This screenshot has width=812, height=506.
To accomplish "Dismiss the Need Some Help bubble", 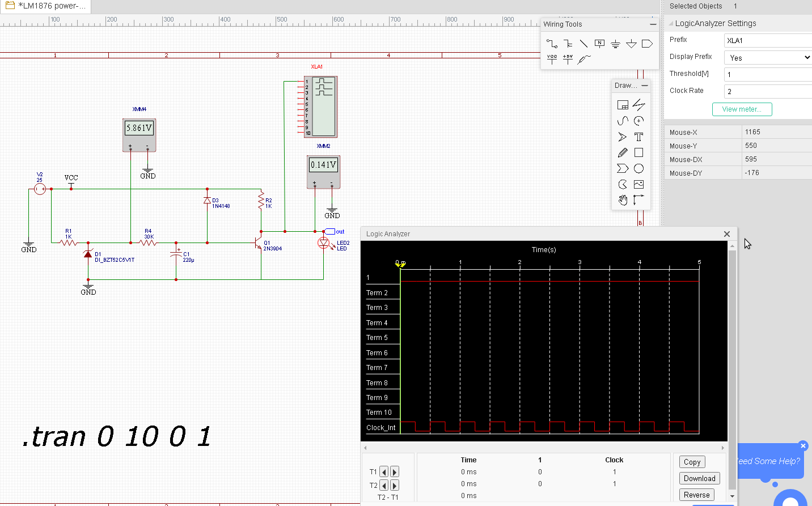I will click(x=803, y=446).
